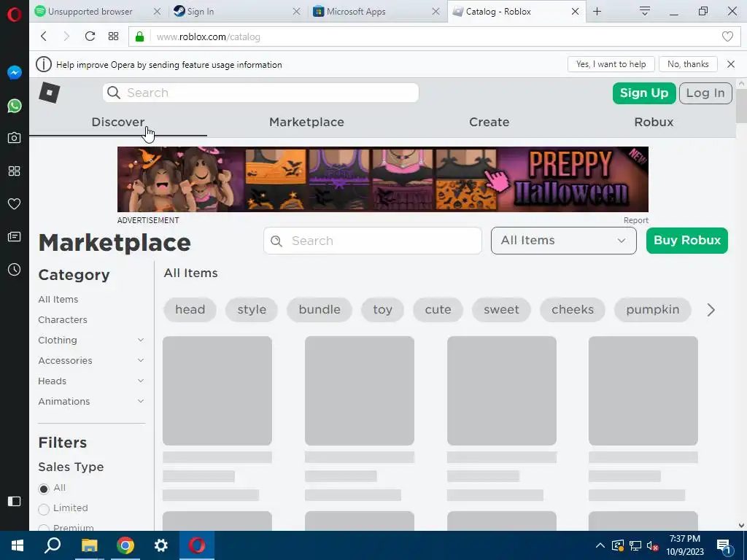Select the All sales type radio

(x=44, y=489)
